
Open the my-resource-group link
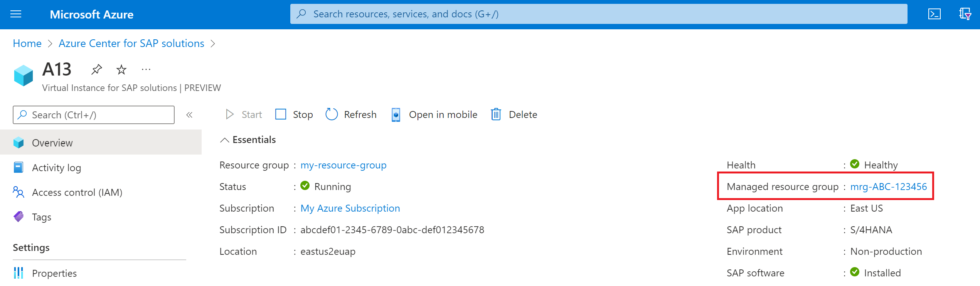(344, 165)
